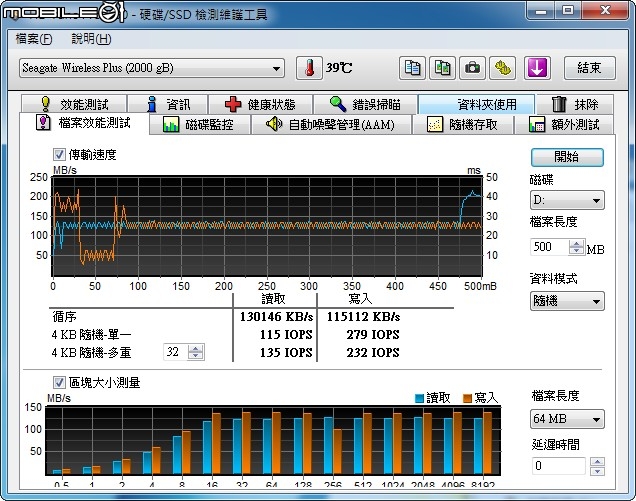Click the blue 讀取 legend swatch
Viewport: 636px width, 501px height.
click(420, 398)
